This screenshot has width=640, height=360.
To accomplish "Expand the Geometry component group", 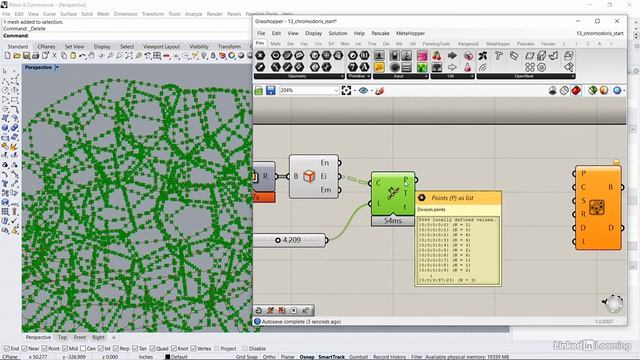I will pyautogui.click(x=299, y=76).
